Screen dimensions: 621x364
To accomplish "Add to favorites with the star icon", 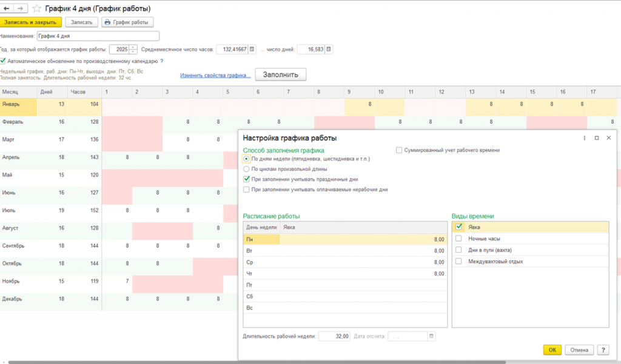I will 36,8.
